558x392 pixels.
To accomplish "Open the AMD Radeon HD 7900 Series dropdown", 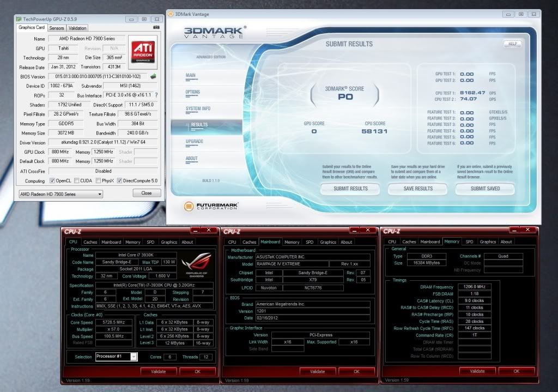I will (61, 194).
